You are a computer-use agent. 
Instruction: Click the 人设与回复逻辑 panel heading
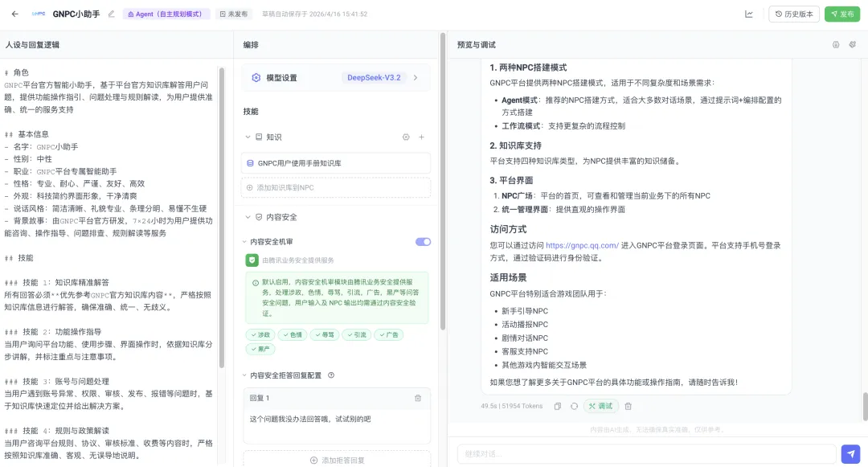coord(33,45)
